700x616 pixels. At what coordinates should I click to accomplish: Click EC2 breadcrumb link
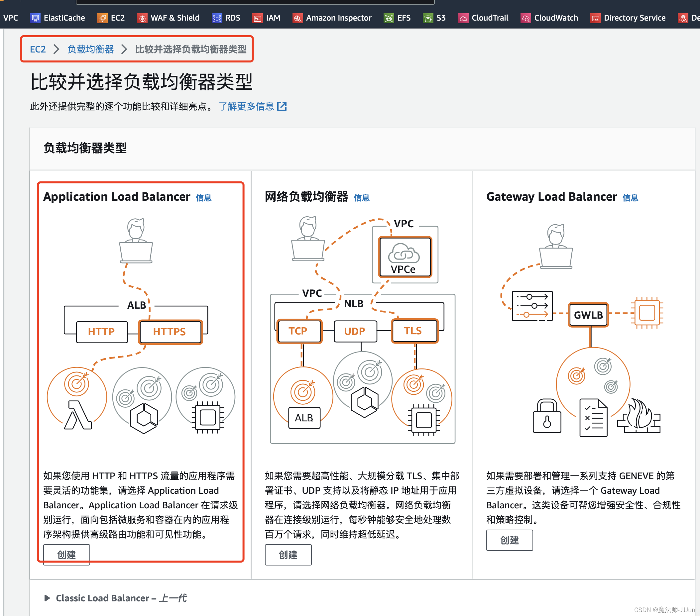pyautogui.click(x=38, y=49)
